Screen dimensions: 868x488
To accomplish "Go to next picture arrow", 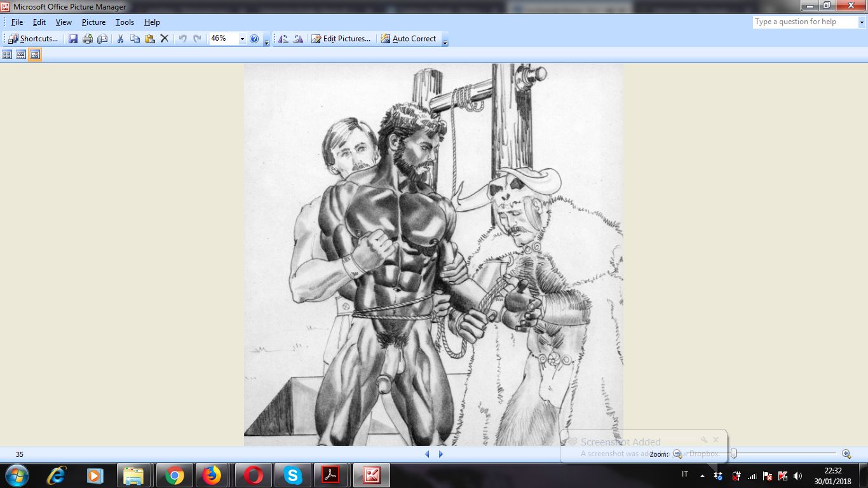I will (441, 454).
